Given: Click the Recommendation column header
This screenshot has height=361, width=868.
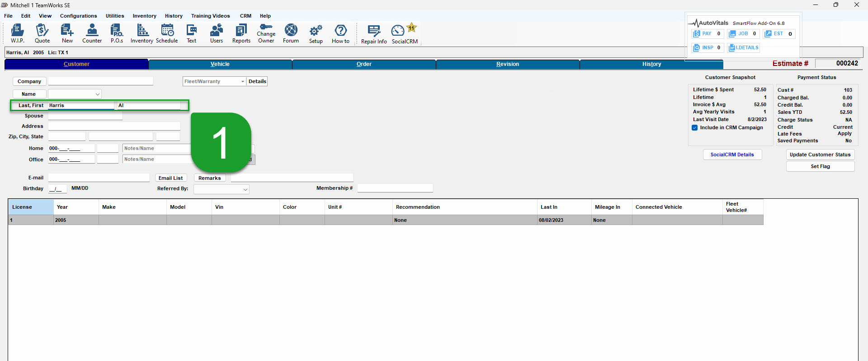Looking at the screenshot, I should click(x=465, y=207).
